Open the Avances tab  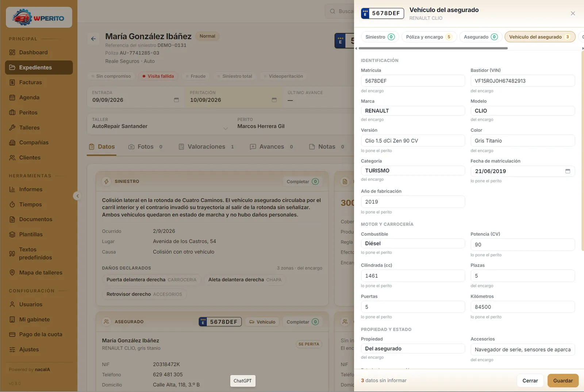click(x=272, y=147)
